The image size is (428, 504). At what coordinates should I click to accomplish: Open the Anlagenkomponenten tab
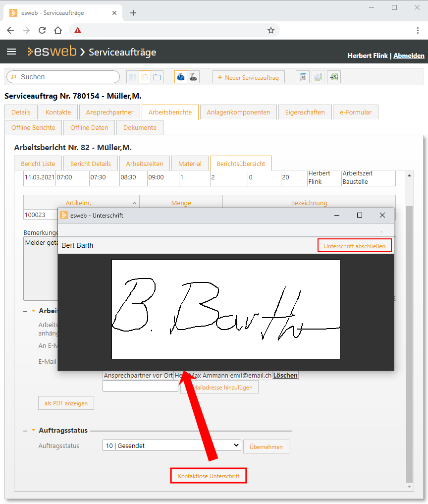[x=238, y=112]
